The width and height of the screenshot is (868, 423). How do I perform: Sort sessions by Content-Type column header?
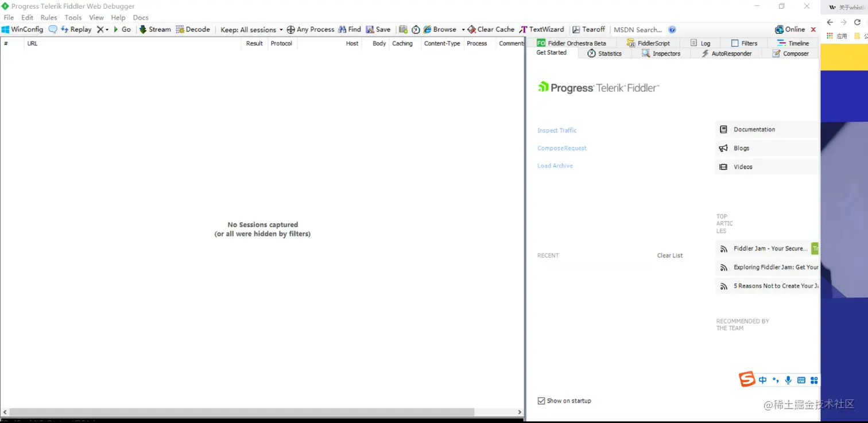coord(442,44)
